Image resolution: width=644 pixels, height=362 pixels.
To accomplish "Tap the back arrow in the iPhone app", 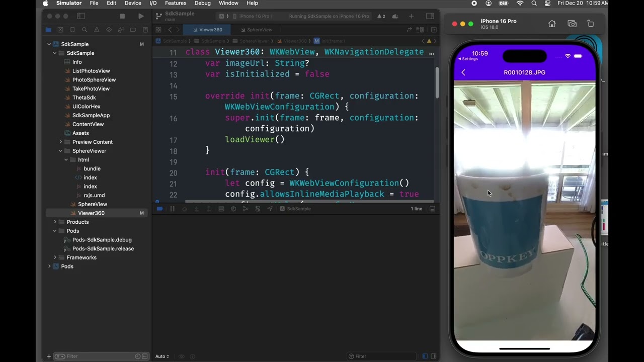I will (463, 72).
